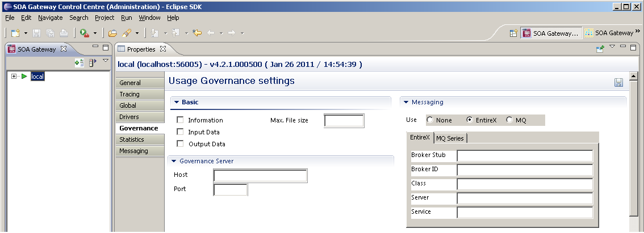Collapse the Messaging section
The image size is (644, 233).
coord(406,102)
